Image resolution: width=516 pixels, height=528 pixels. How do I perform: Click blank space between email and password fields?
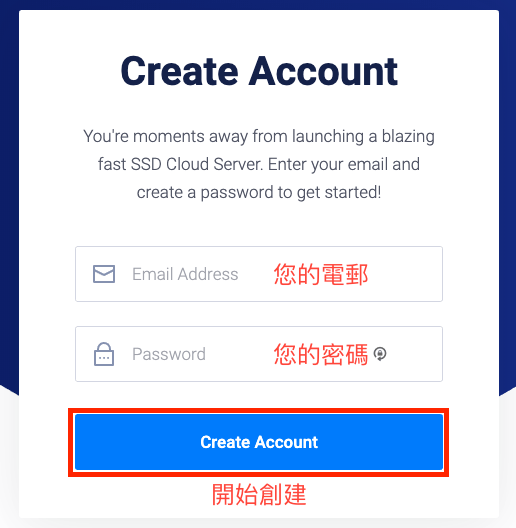(259, 314)
